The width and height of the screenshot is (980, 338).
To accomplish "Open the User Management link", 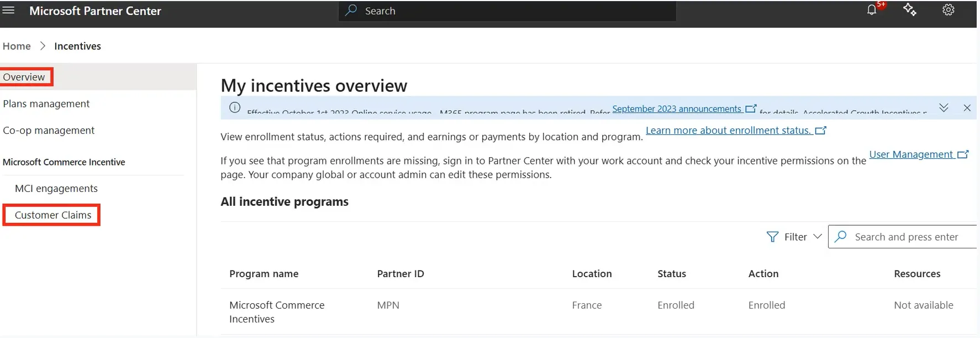I will point(919,154).
